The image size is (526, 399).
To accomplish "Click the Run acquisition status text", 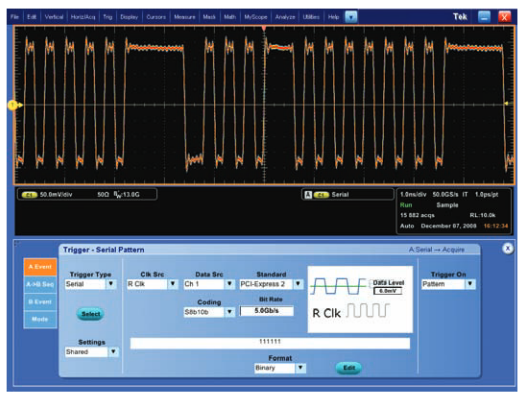I will coord(406,205).
